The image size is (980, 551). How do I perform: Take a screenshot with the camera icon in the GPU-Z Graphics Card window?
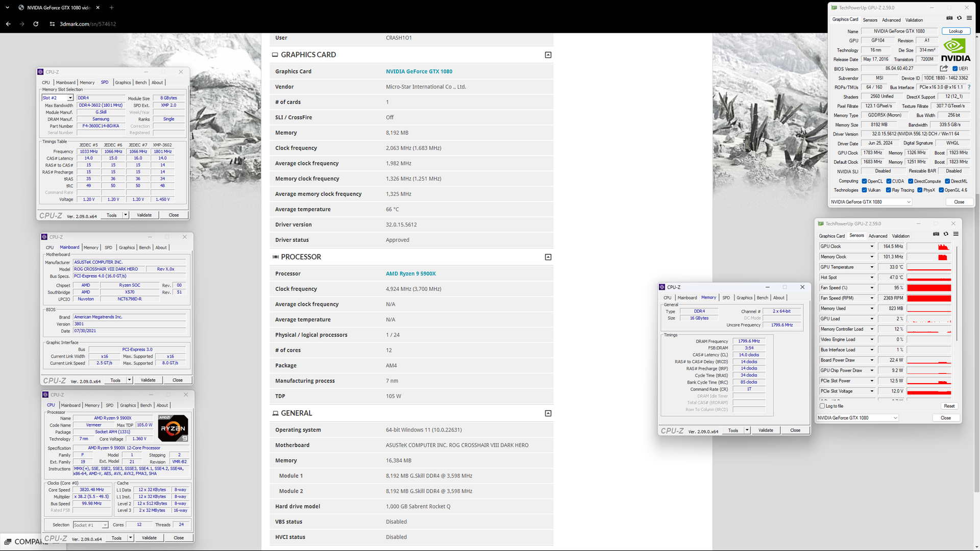coord(949,18)
